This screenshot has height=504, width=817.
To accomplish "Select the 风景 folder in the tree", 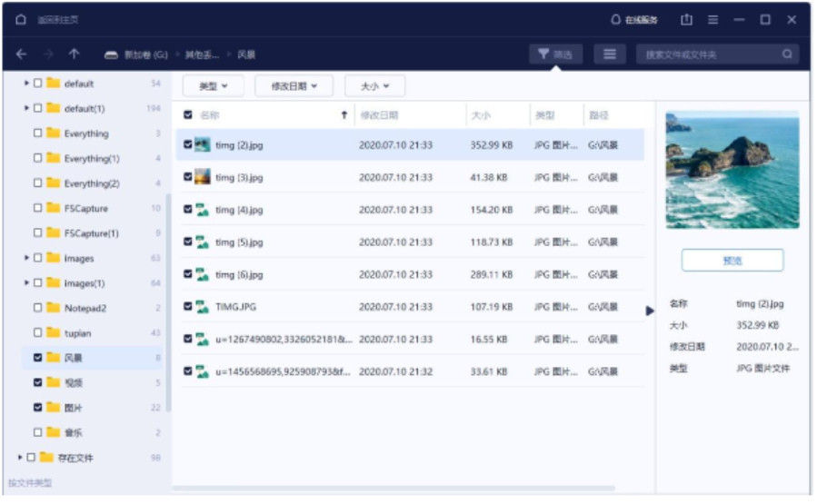I will [x=74, y=358].
